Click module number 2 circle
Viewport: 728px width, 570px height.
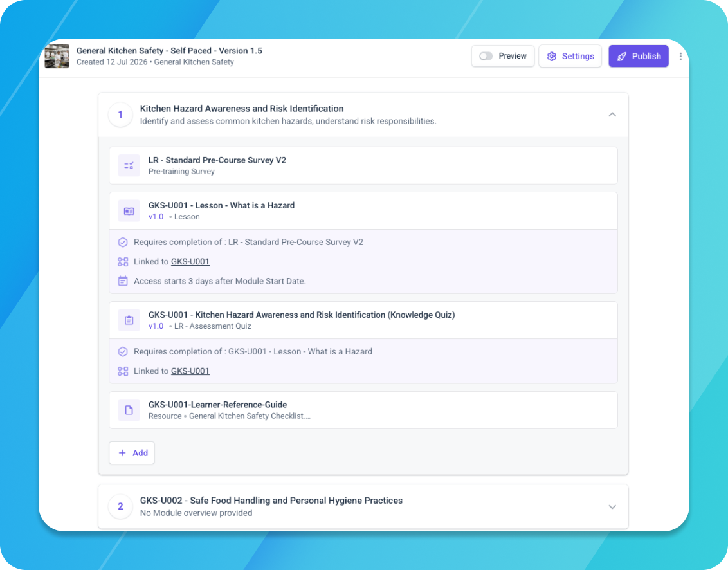[120, 507]
